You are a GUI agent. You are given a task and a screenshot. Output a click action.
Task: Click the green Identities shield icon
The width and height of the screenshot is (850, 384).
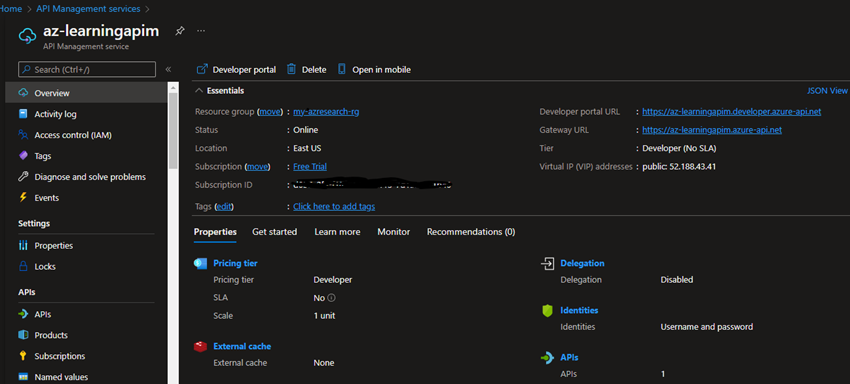click(x=548, y=310)
